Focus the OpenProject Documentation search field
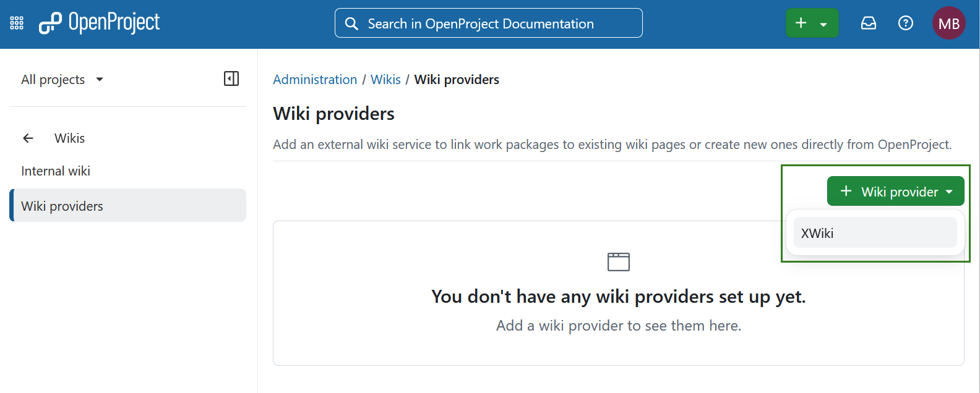Screen dimensions: 980x393 click(488, 23)
